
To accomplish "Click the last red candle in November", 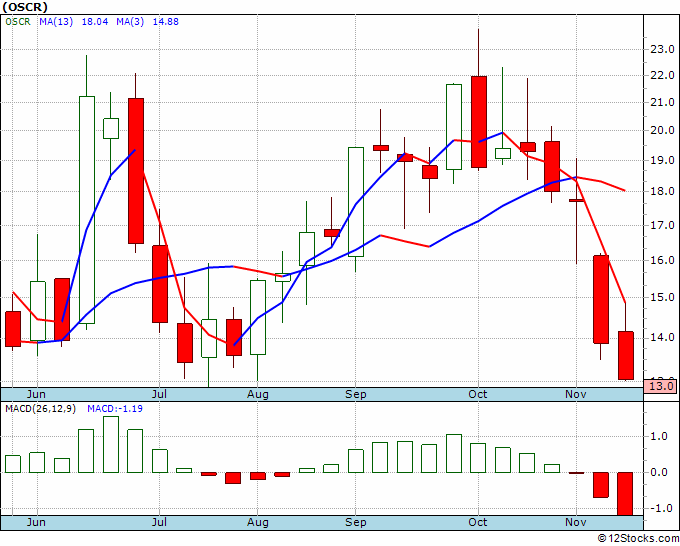I will 626,356.
